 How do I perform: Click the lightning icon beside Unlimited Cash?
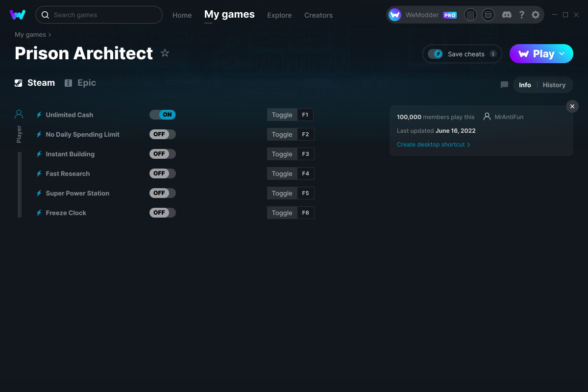click(39, 115)
